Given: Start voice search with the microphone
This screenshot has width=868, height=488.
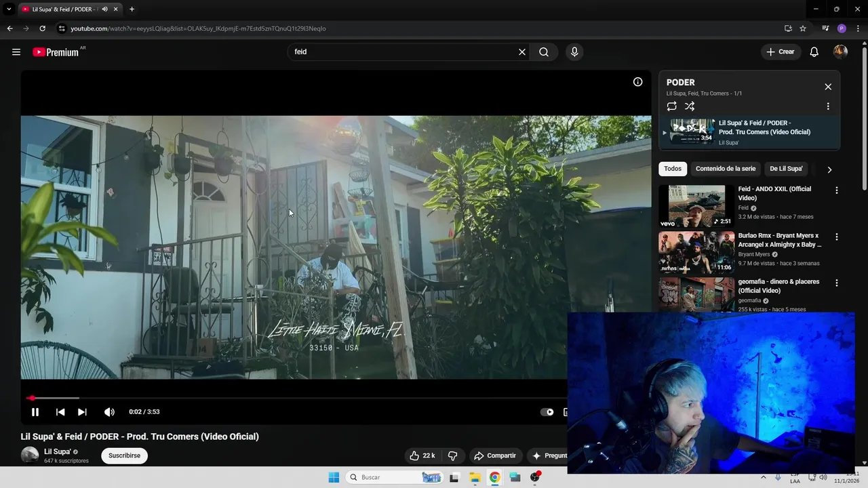Looking at the screenshot, I should [574, 52].
